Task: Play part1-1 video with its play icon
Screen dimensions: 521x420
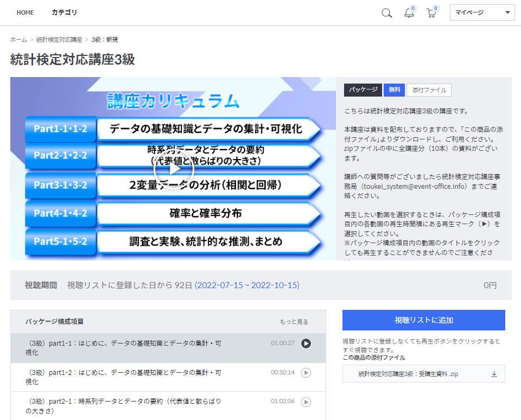Action: tap(306, 343)
